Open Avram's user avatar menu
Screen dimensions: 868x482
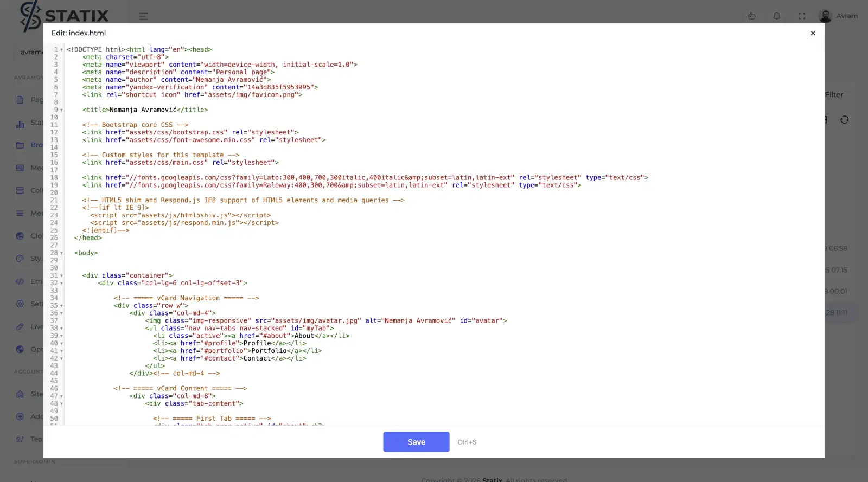(826, 16)
